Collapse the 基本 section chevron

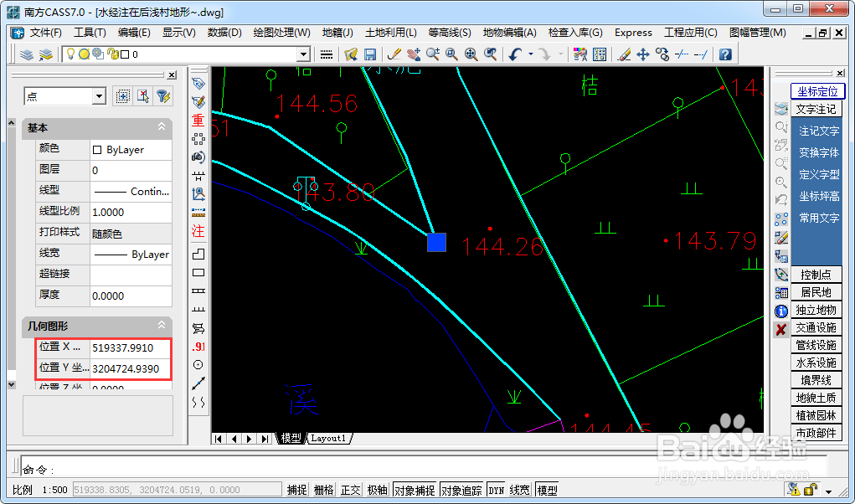click(x=162, y=126)
